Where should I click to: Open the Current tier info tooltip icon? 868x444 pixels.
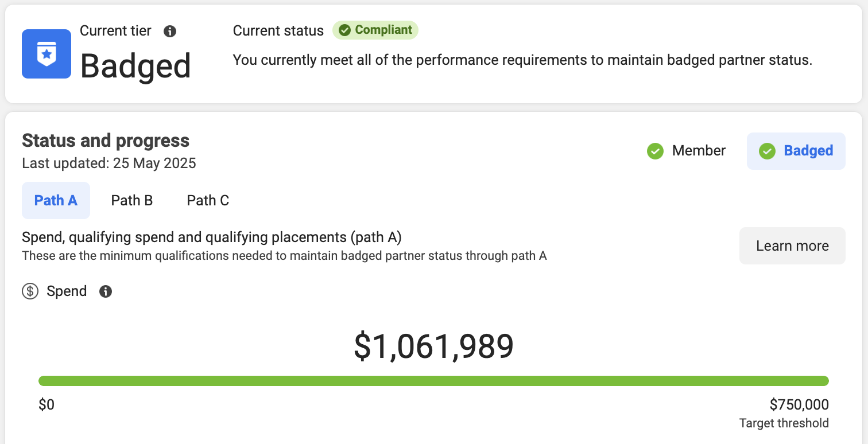(x=170, y=31)
